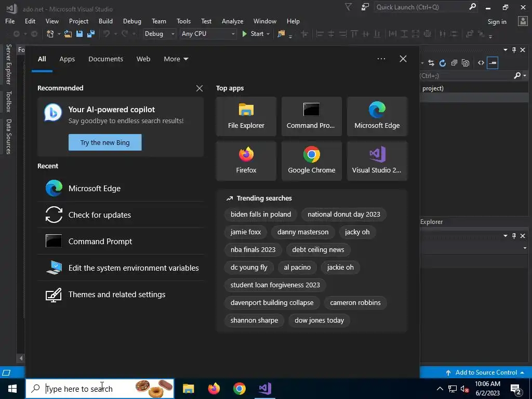The width and height of the screenshot is (532, 399).
Task: Open Google Chrome tile in Top apps
Action: tap(312, 161)
